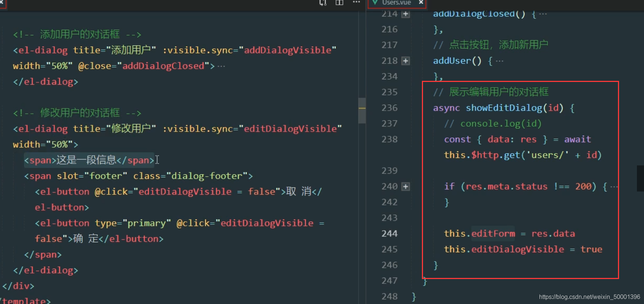Click the editDialogVisible property on line 245

coord(518,249)
